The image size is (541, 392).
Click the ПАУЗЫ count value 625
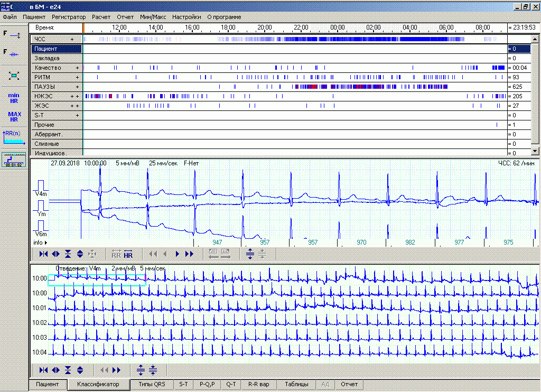click(x=517, y=87)
